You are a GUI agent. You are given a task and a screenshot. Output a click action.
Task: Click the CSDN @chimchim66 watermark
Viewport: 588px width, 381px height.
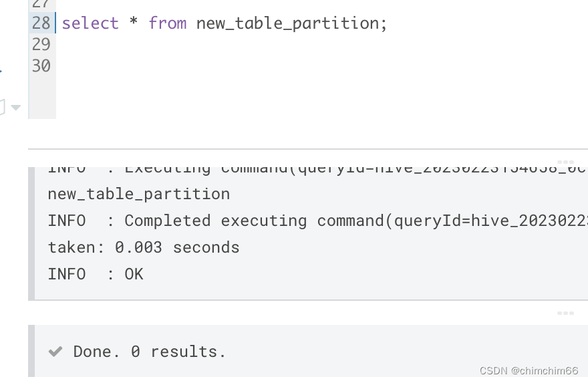click(x=529, y=370)
